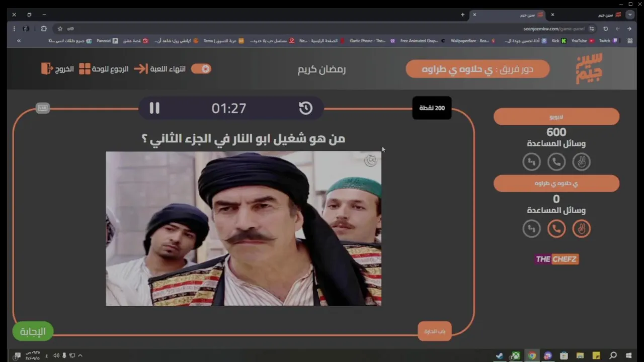Open the browser three-dot menu
The width and height of the screenshot is (644, 362).
tap(14, 29)
